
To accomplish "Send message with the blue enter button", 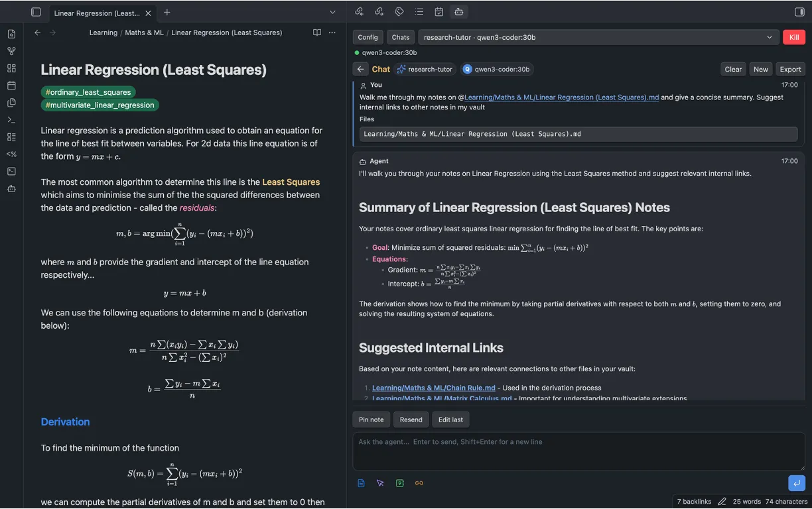I will pos(796,483).
